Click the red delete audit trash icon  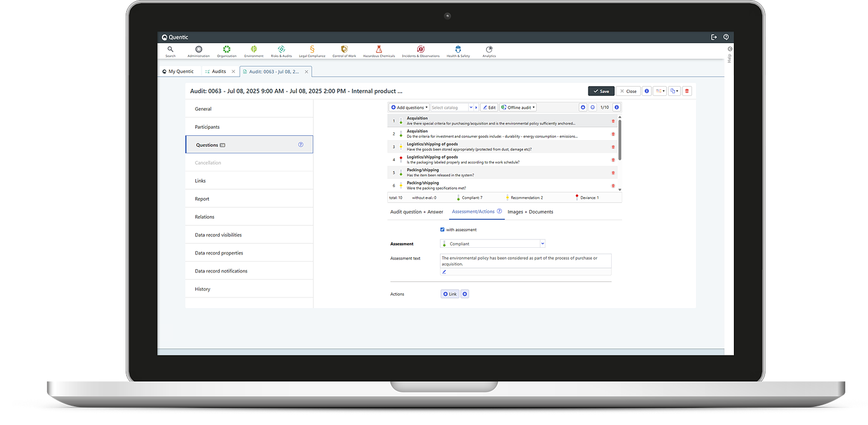[687, 91]
